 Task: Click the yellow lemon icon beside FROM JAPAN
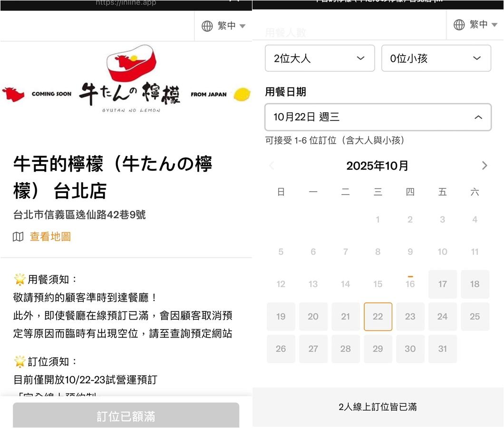click(242, 94)
